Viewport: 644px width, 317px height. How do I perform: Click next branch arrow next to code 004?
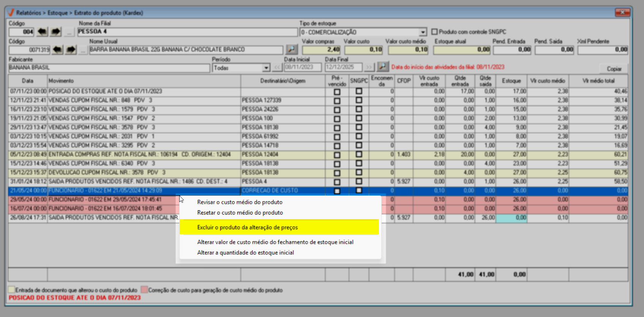click(56, 32)
